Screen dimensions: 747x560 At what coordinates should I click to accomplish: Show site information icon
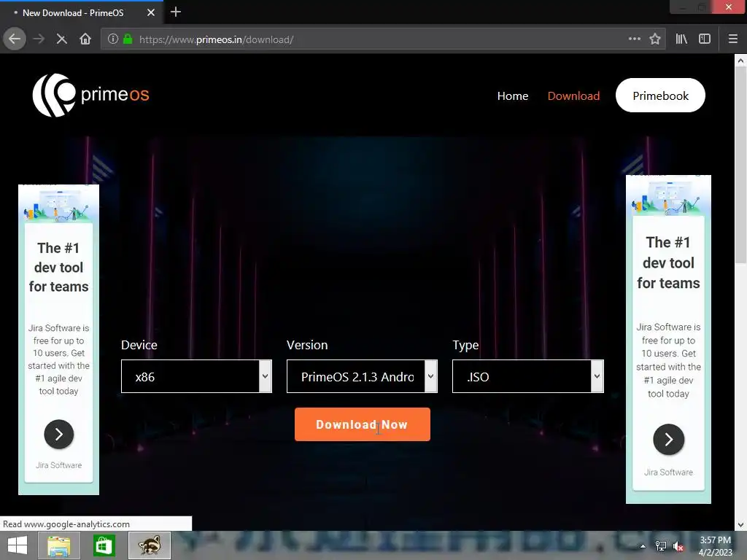113,39
